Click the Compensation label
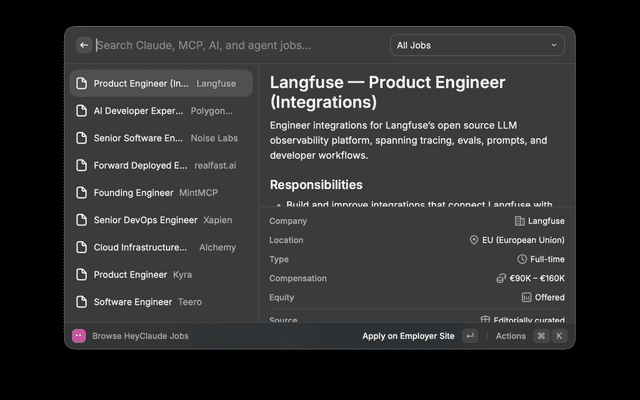 pos(298,278)
